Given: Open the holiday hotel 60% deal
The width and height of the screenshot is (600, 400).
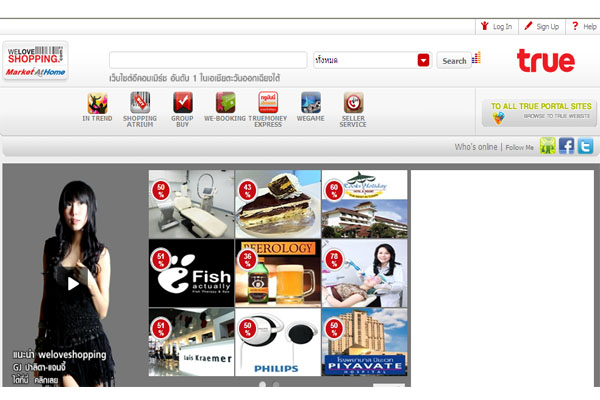Looking at the screenshot, I should coord(365,204).
